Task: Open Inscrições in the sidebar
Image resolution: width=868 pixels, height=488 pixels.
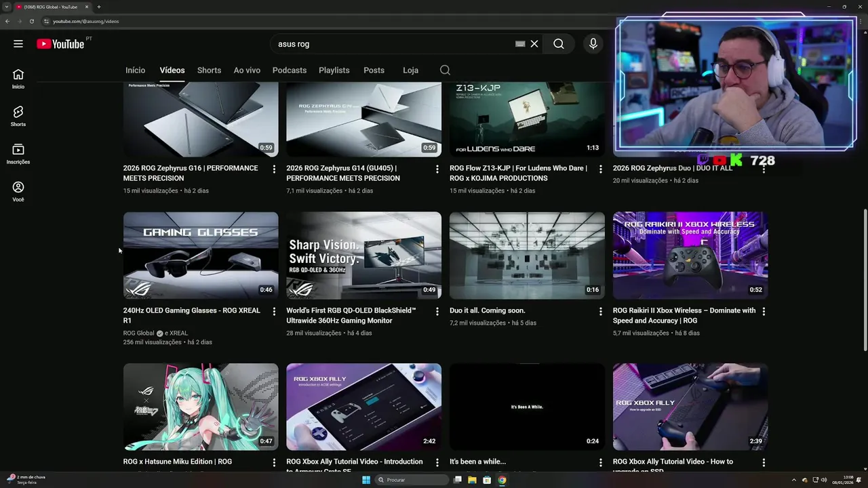Action: [18, 154]
